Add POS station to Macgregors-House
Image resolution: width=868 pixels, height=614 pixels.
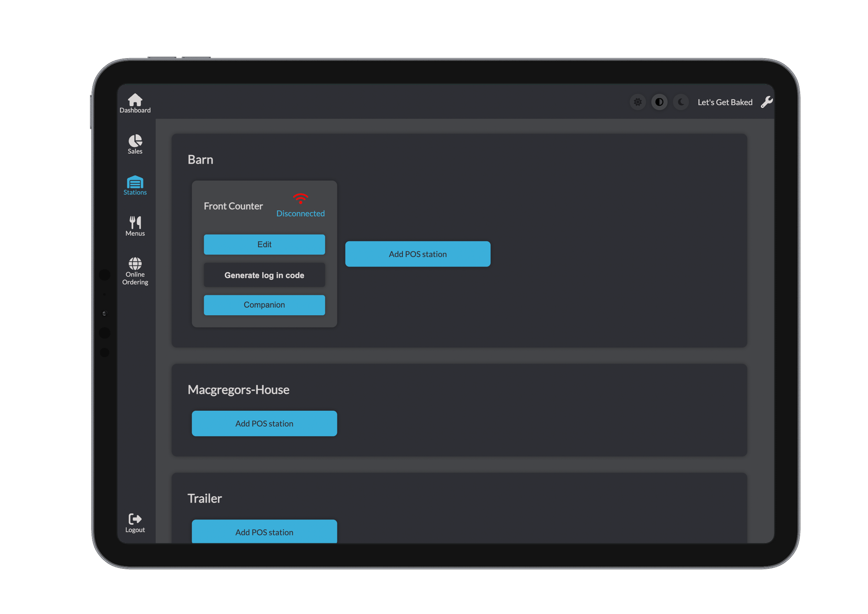[264, 423]
